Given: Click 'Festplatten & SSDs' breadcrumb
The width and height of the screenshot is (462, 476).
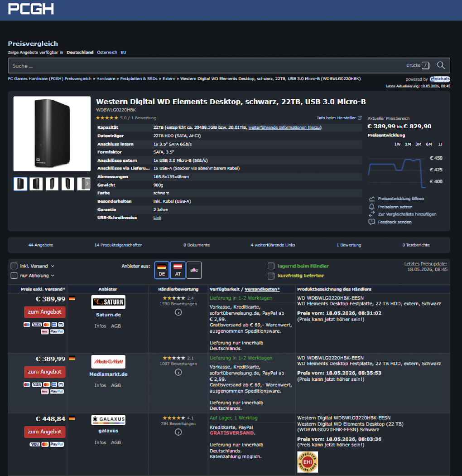Looking at the screenshot, I should (139, 78).
